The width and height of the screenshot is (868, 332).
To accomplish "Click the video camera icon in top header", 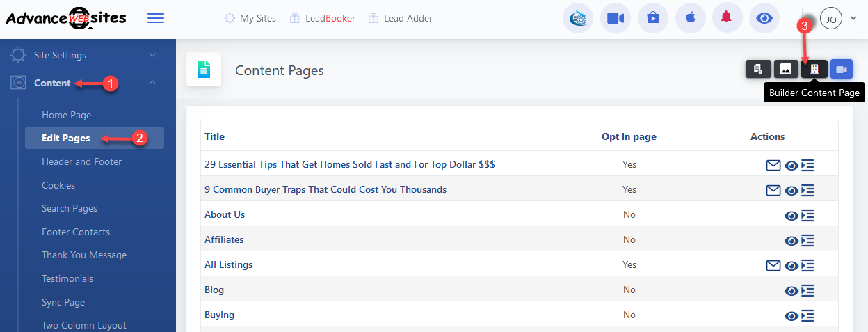I will pos(615,18).
